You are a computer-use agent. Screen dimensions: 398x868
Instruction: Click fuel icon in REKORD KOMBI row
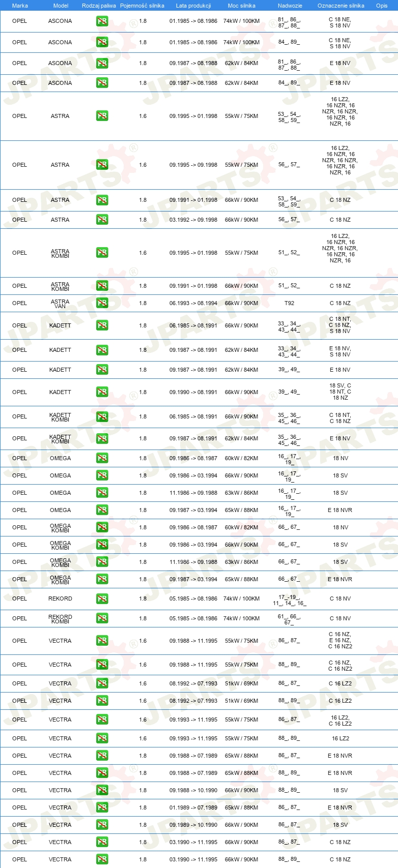pos(102,618)
